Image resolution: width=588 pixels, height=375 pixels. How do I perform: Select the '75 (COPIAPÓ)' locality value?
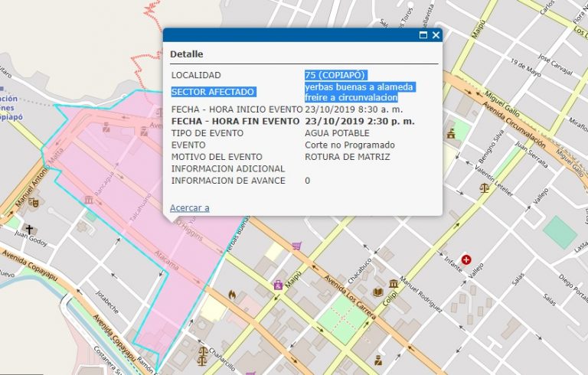(x=336, y=75)
